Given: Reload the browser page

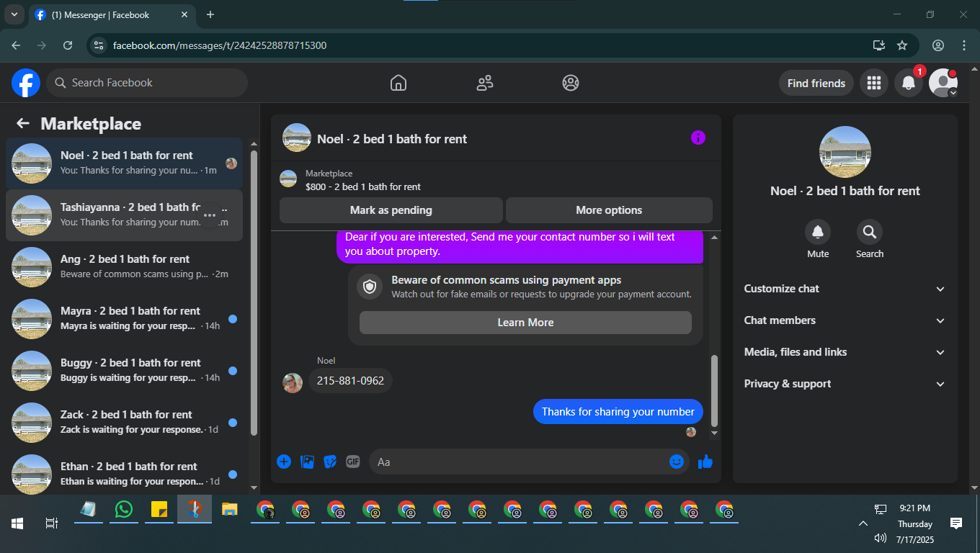Looking at the screenshot, I should (68, 45).
